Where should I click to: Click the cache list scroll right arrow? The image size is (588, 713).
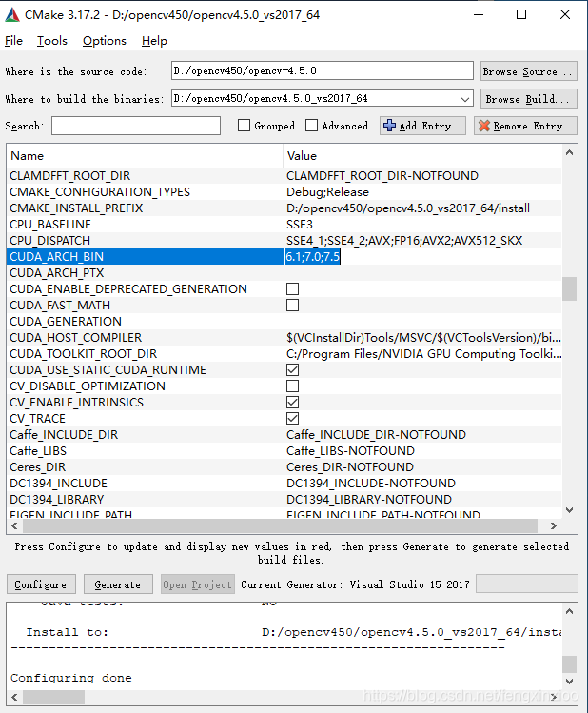(x=553, y=526)
